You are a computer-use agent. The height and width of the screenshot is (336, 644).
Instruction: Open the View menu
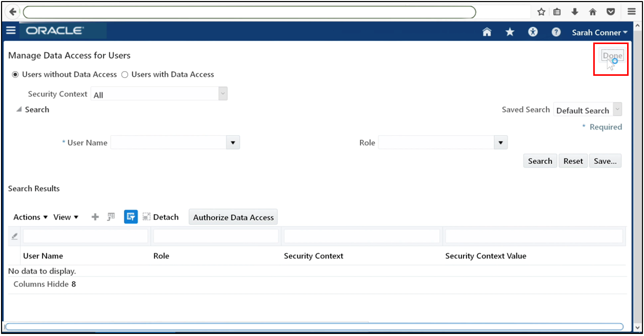pyautogui.click(x=66, y=217)
